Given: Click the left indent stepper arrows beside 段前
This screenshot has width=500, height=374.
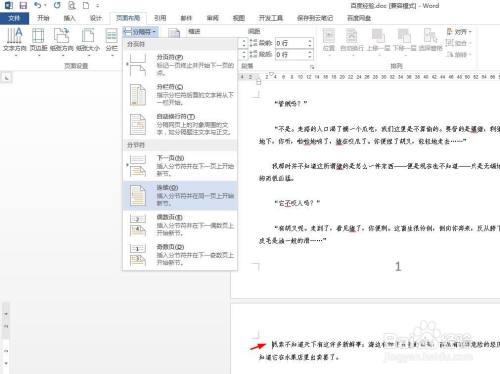Looking at the screenshot, I should [x=244, y=43].
